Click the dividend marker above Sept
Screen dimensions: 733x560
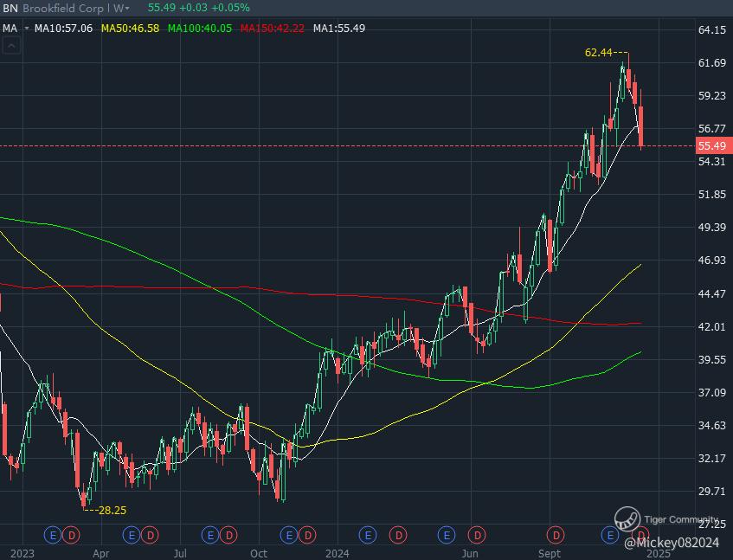pos(555,536)
